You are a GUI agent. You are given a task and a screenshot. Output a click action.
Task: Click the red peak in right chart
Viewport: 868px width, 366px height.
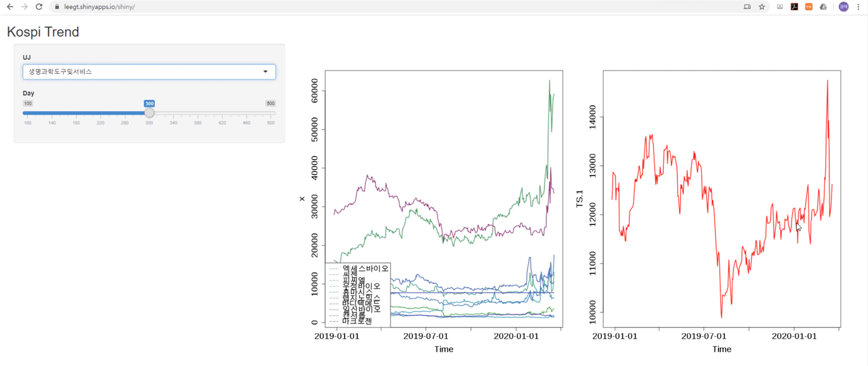(827, 81)
